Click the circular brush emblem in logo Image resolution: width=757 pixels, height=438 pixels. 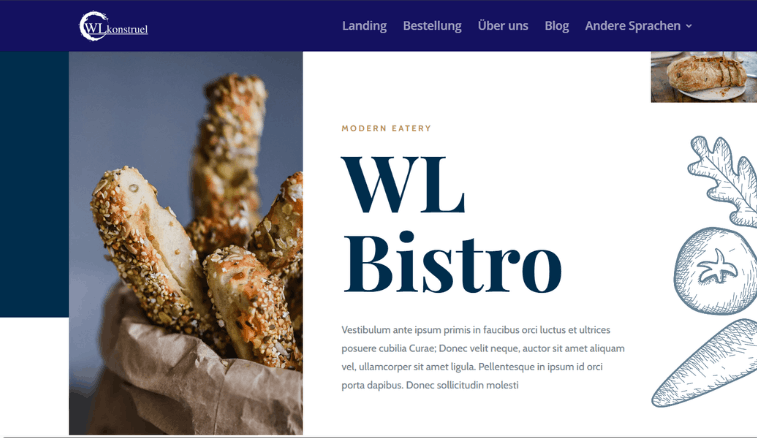pos(93,26)
